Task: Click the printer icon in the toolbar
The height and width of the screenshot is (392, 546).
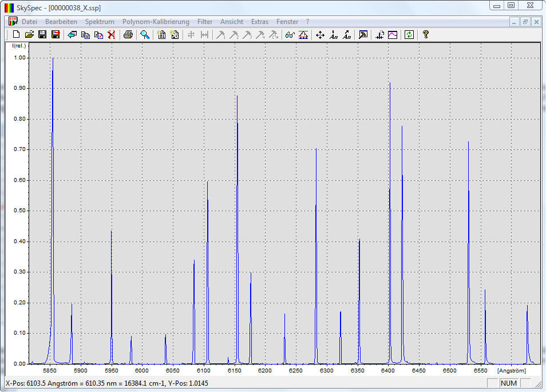Action: [128, 34]
